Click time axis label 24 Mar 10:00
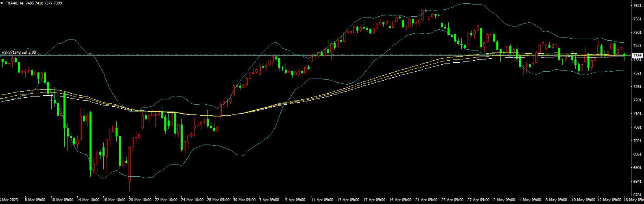Image resolution: width=644 pixels, height=204 pixels. tap(192, 200)
